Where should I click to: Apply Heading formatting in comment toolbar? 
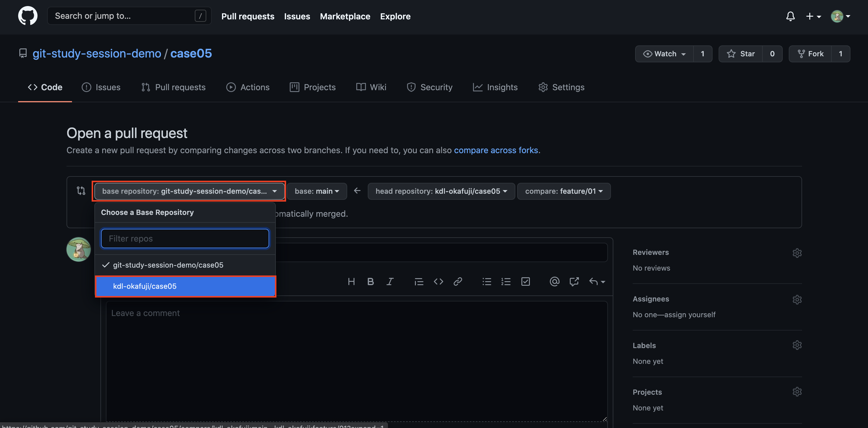351,281
